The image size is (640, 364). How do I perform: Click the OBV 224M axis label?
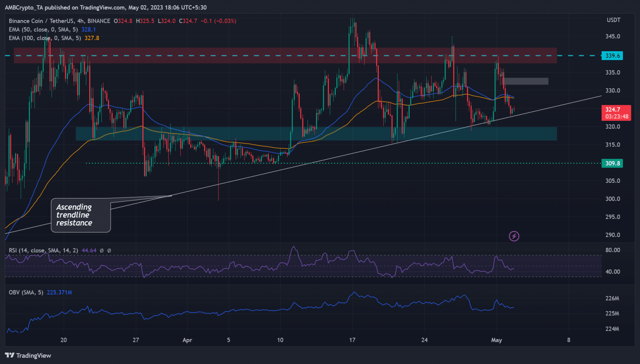pos(612,329)
